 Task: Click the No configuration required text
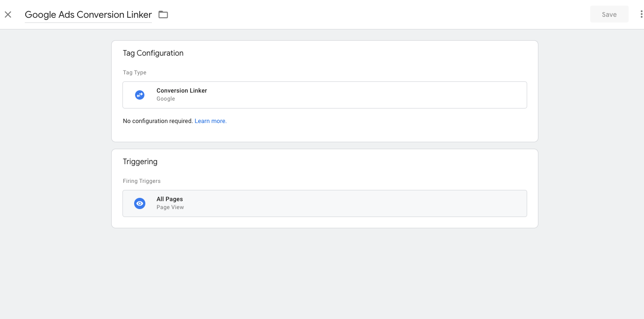[158, 121]
